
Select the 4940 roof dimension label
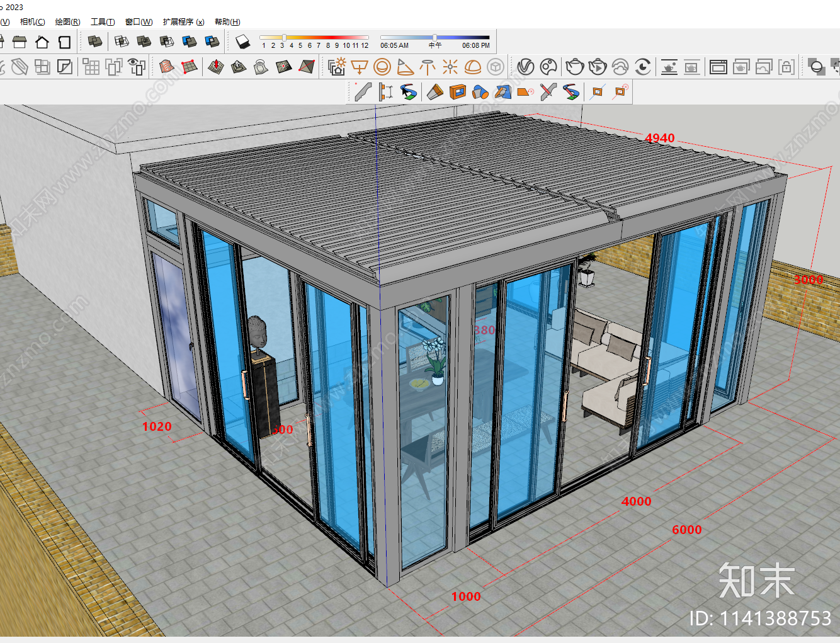point(659,138)
